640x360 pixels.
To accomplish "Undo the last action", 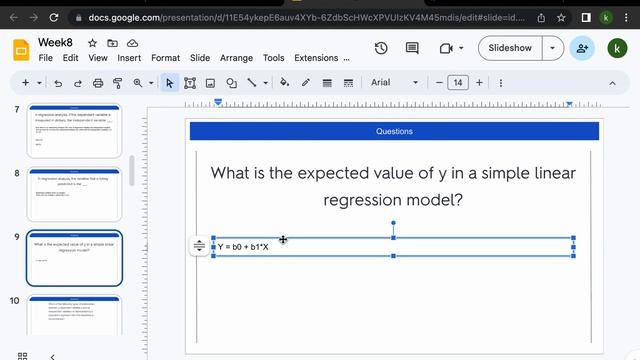I will click(x=58, y=83).
